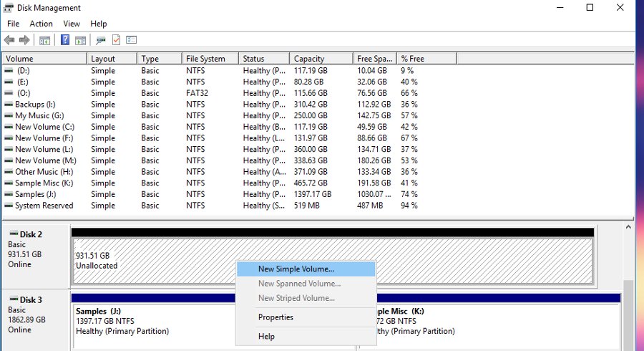
Task: Open Help via blue question mark icon
Action: (65, 40)
